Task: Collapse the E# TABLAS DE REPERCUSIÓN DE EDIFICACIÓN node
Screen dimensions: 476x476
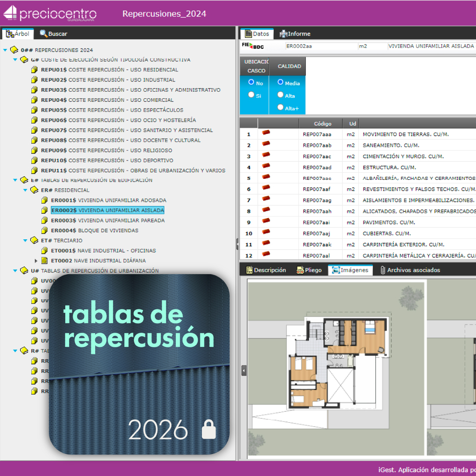Action: pyautogui.click(x=15, y=180)
